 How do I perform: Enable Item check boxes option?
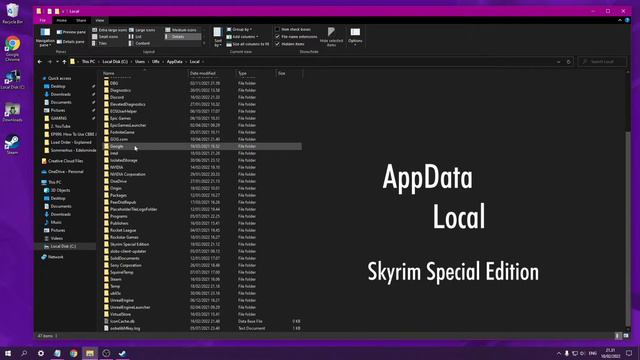(293, 29)
